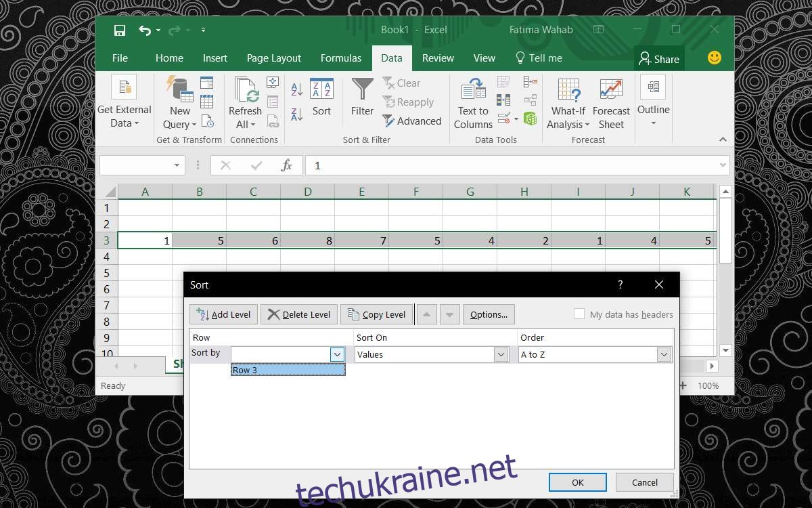Click Cancel in the Sort dialog
812x508 pixels.
coord(644,482)
